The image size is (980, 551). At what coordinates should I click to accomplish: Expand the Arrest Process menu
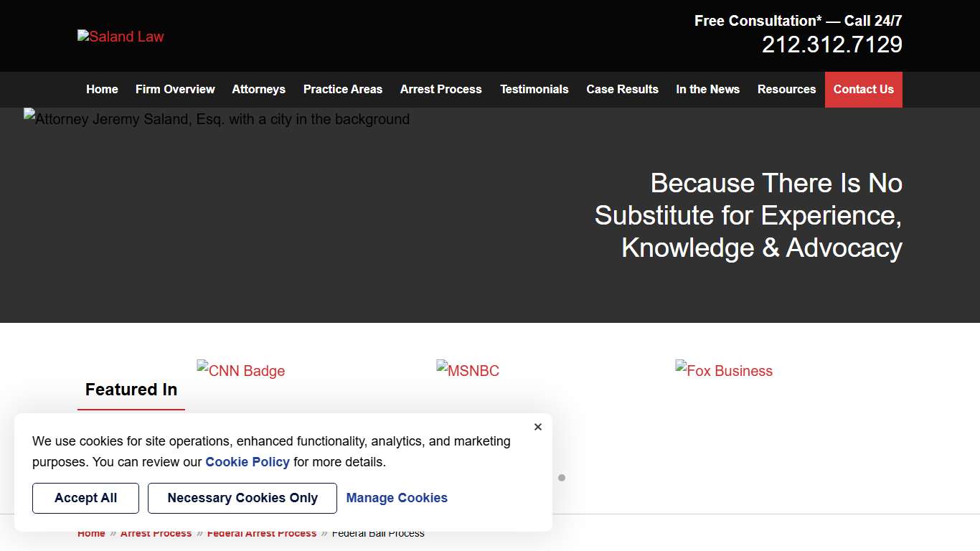coord(440,90)
